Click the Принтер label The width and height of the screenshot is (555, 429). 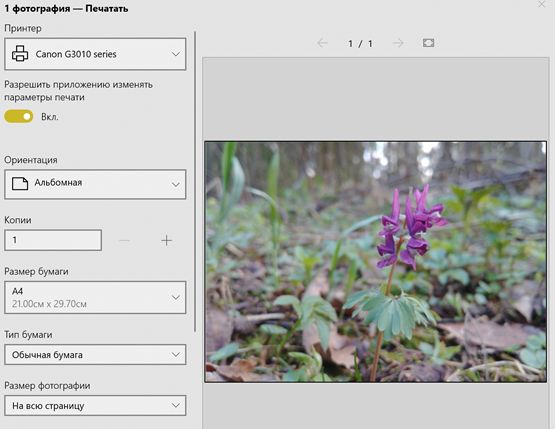coord(23,28)
